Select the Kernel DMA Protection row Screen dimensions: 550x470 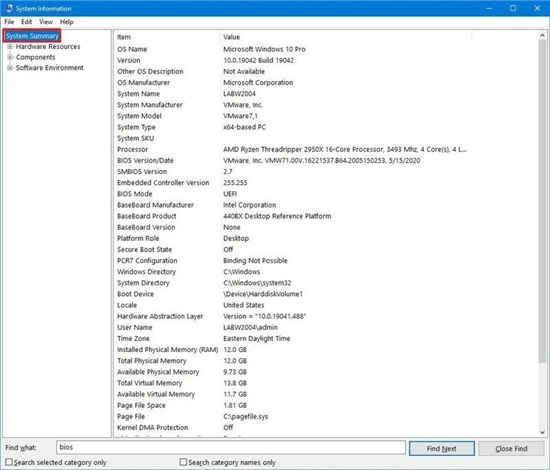326,428
